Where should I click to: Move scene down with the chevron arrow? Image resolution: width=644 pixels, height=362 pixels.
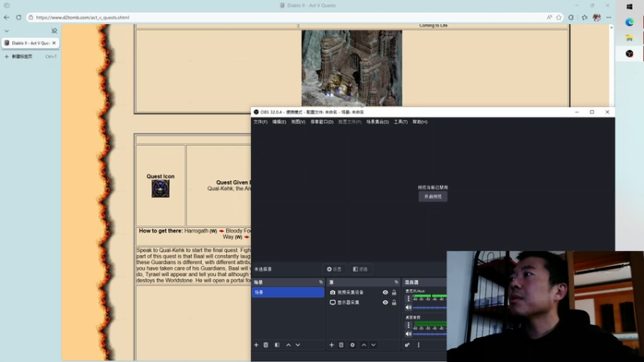pyautogui.click(x=298, y=344)
